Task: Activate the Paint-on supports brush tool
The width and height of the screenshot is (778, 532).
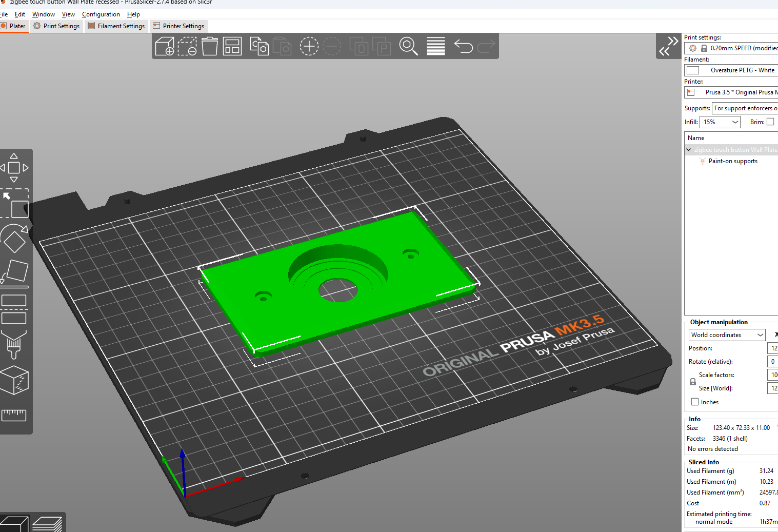Action: coord(14,344)
